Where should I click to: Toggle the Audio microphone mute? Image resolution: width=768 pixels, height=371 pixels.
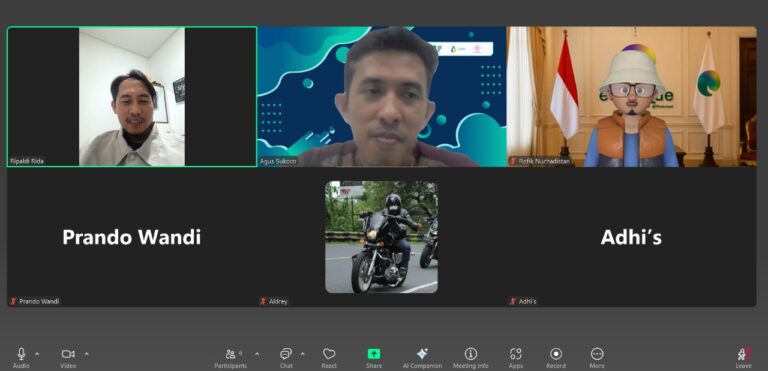point(21,357)
